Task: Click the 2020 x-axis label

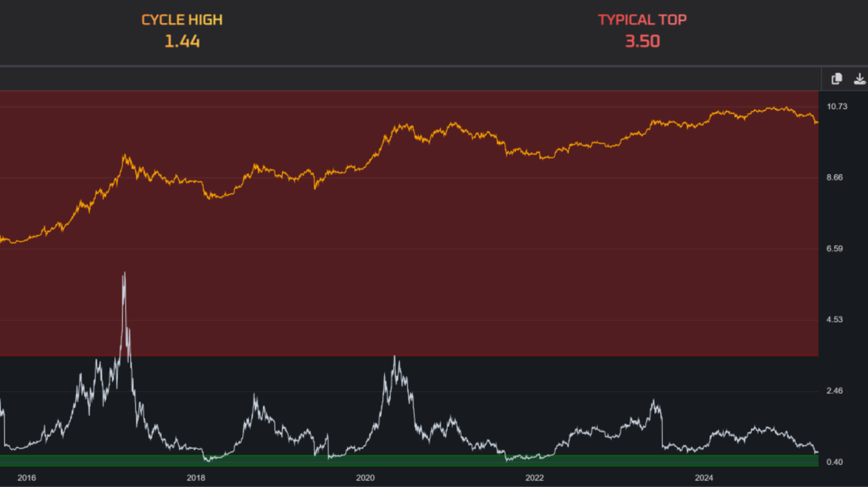Action: (x=365, y=478)
